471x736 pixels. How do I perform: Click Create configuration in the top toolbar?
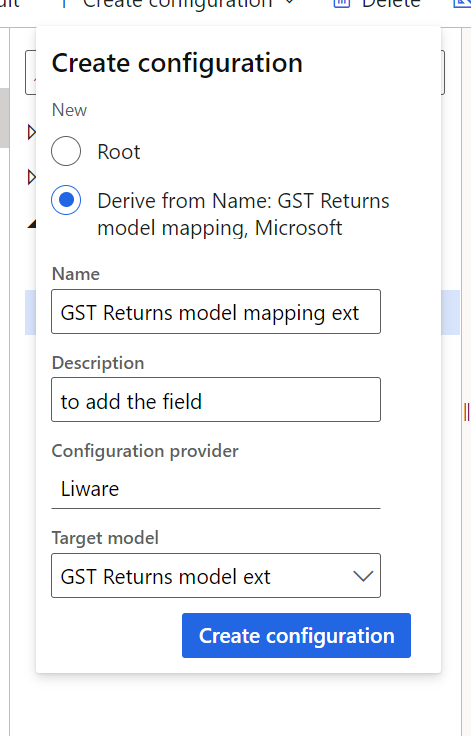(178, 4)
